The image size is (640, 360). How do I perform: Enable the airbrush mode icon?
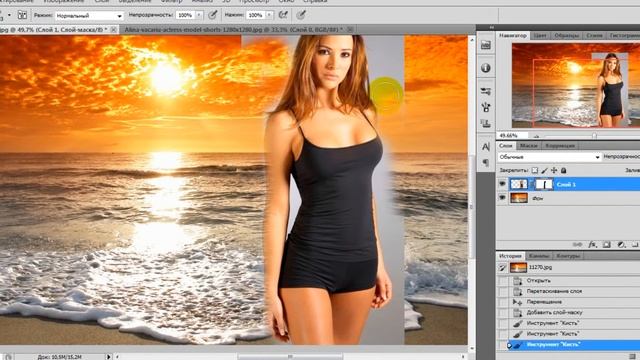click(283, 15)
